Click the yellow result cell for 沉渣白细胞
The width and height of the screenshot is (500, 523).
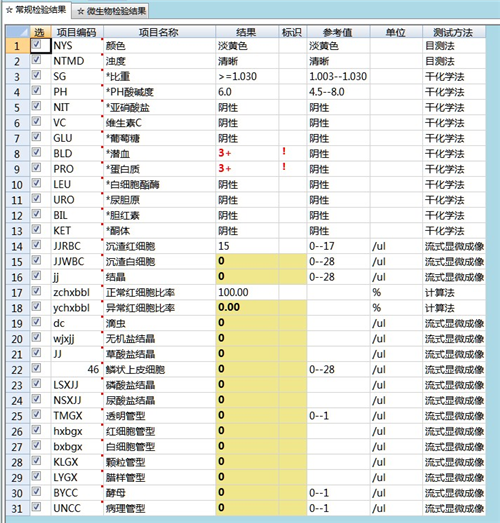[x=247, y=261]
